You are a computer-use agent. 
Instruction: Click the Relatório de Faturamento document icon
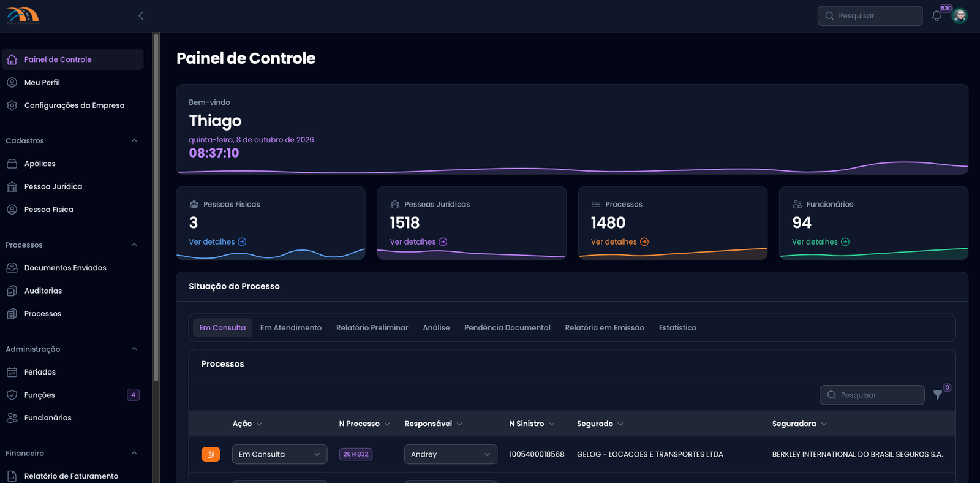12,476
